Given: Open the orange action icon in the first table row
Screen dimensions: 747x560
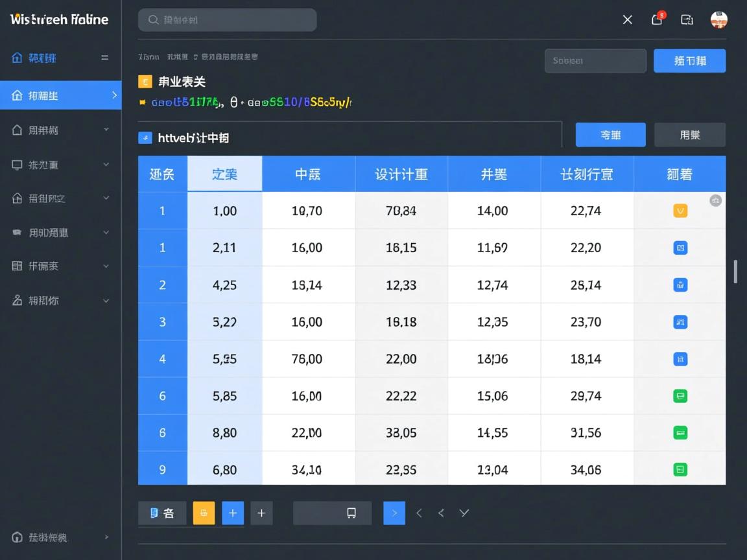Looking at the screenshot, I should coord(680,211).
